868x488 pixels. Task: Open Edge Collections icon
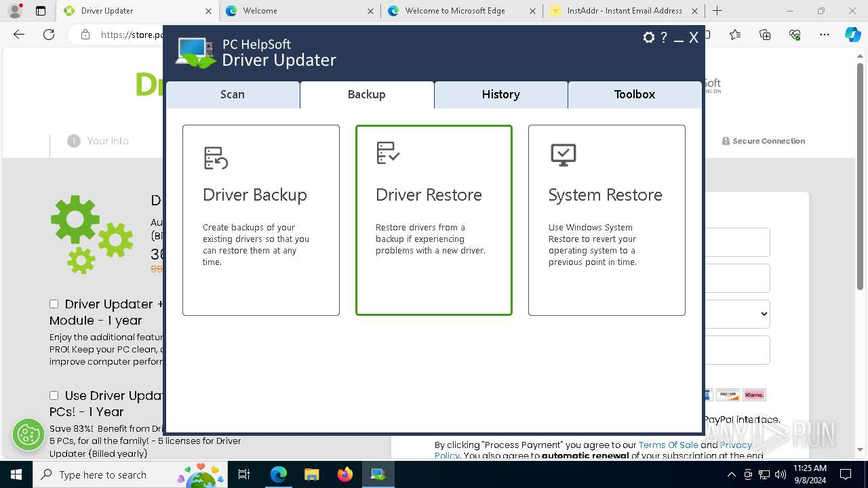(x=765, y=35)
